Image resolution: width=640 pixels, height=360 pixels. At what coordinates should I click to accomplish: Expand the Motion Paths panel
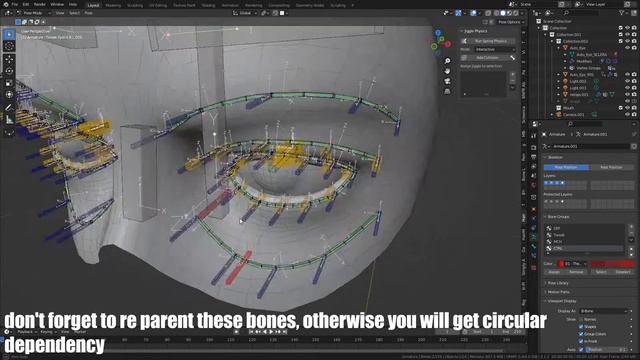coord(558,292)
